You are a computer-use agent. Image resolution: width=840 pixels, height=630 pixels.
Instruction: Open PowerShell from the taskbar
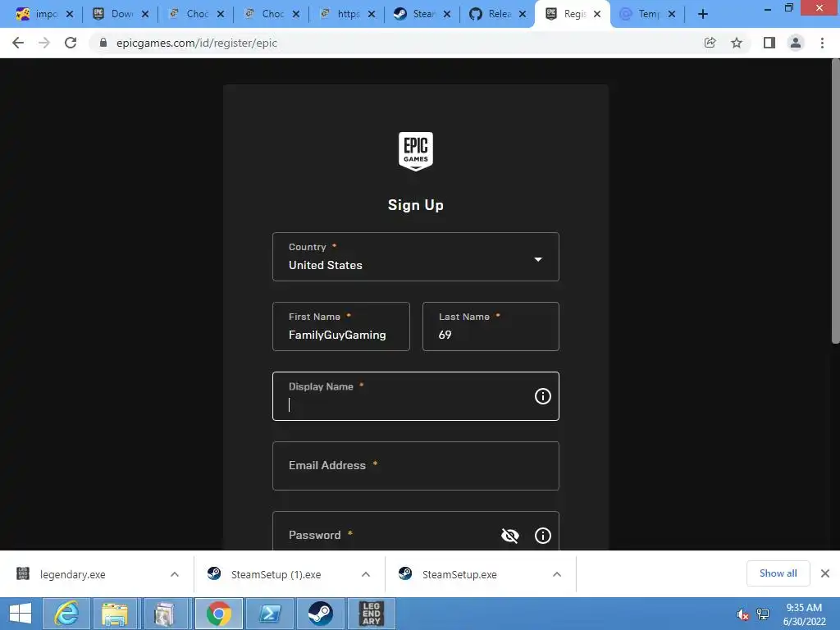point(269,614)
